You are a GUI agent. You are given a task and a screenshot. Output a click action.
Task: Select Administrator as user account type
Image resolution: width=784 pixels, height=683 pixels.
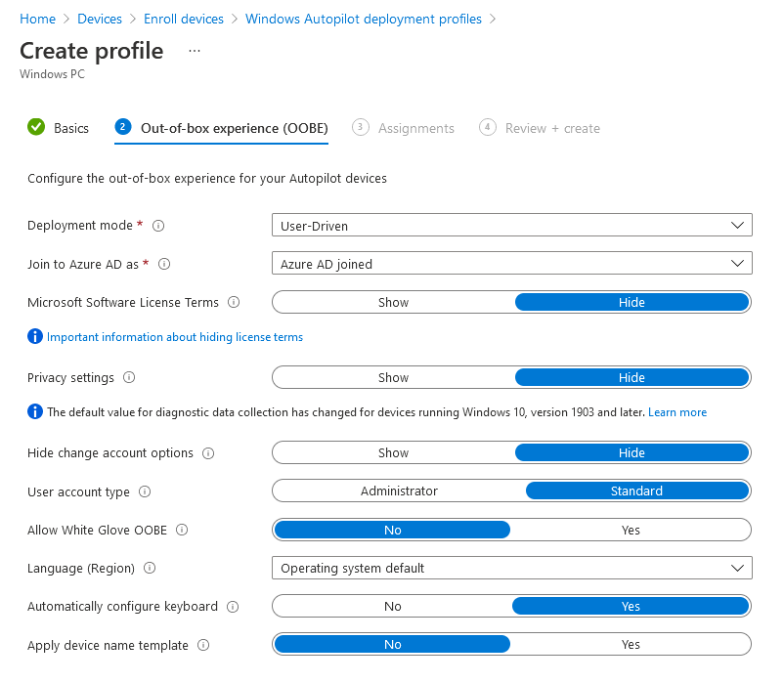[399, 491]
